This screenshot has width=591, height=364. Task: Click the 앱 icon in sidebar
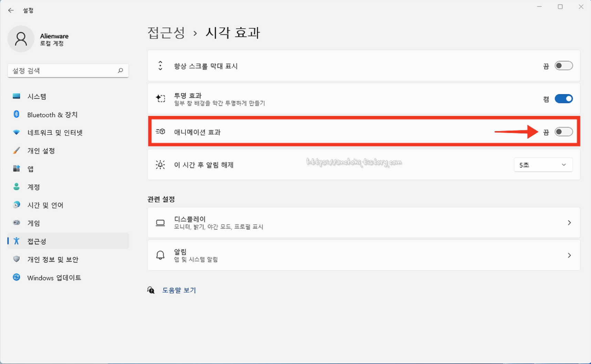pos(16,169)
